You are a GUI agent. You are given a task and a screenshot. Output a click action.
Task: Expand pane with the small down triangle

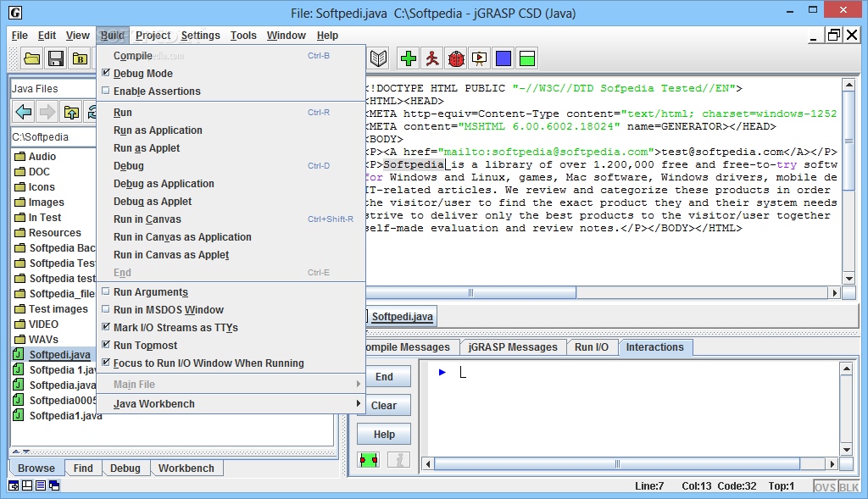pyautogui.click(x=25, y=452)
